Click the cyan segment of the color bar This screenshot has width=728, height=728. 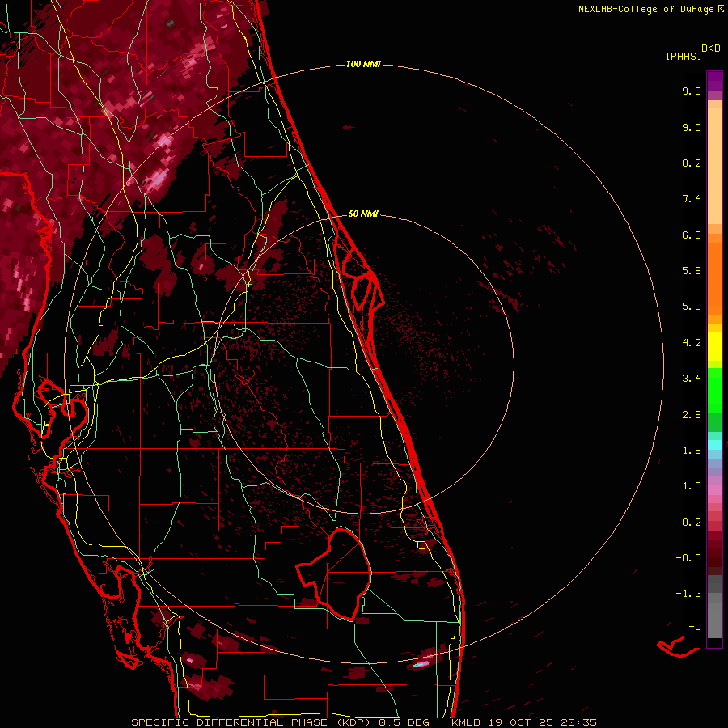(x=714, y=445)
